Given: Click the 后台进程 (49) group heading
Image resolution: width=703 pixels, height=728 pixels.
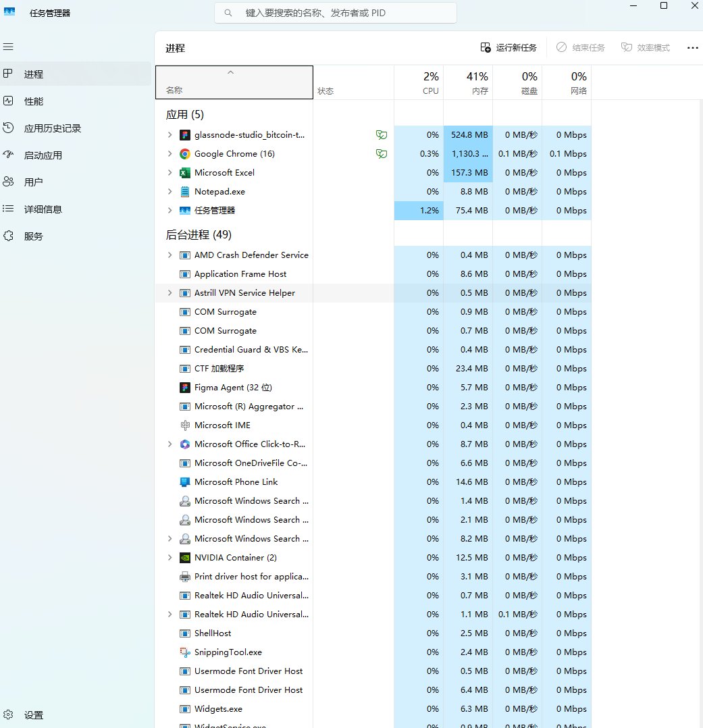Looking at the screenshot, I should click(x=199, y=235).
